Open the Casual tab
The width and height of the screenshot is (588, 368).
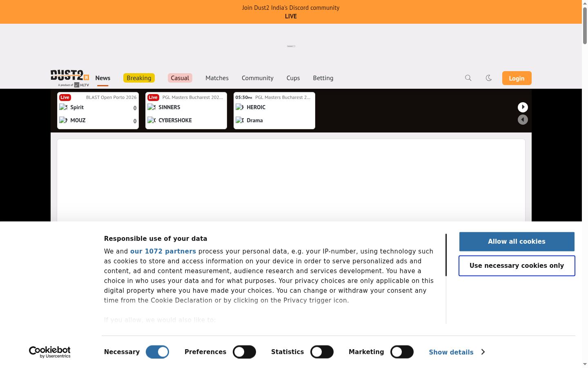point(180,78)
